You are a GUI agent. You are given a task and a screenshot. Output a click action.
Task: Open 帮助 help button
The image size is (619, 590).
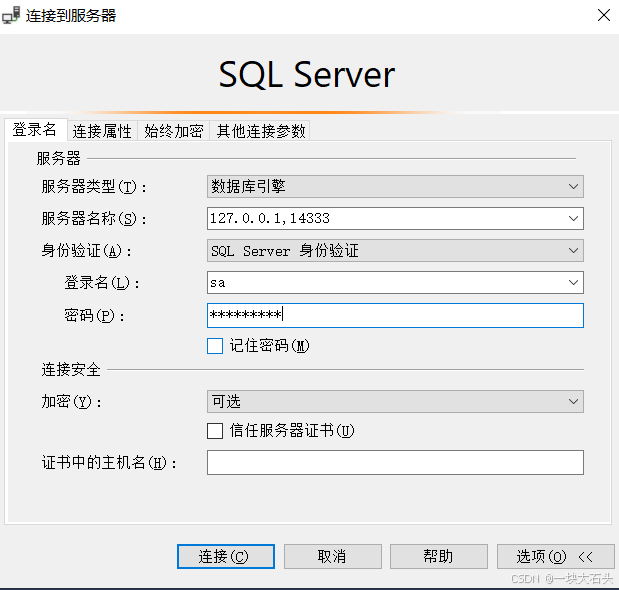pyautogui.click(x=439, y=556)
